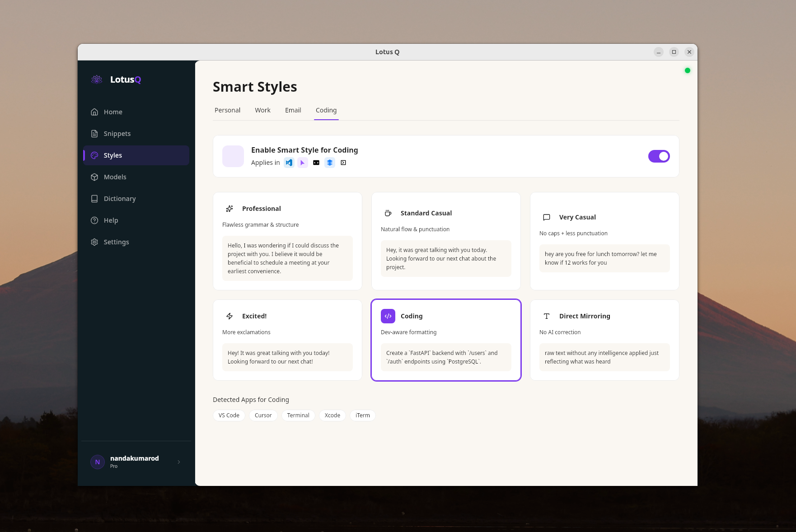Select the VS Code app icon under Applies in
796x532 pixels.
coord(289,163)
